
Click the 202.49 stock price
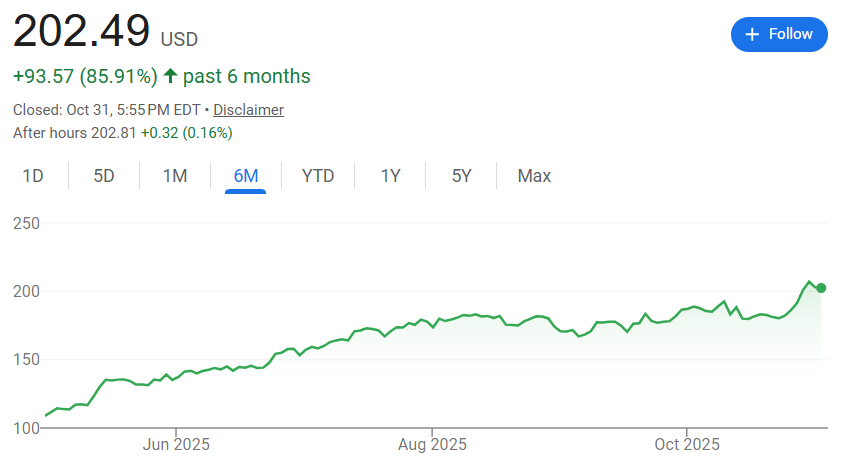[x=81, y=32]
